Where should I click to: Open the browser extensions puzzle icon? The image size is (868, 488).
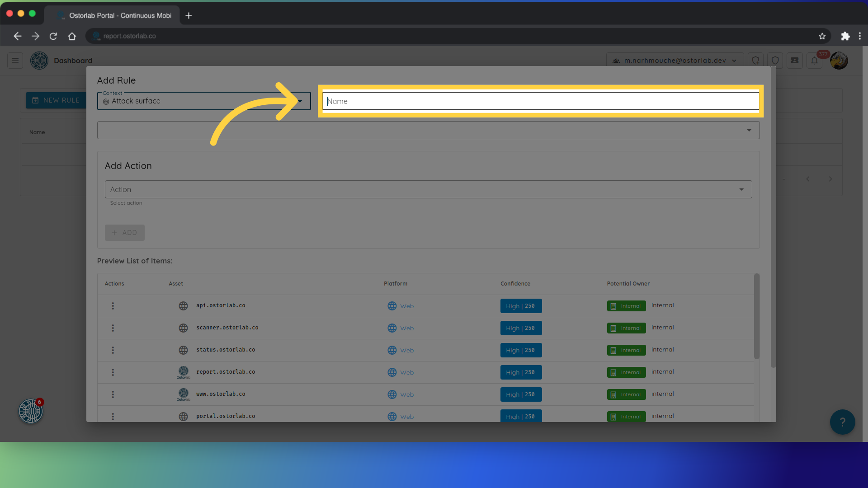[x=845, y=36]
